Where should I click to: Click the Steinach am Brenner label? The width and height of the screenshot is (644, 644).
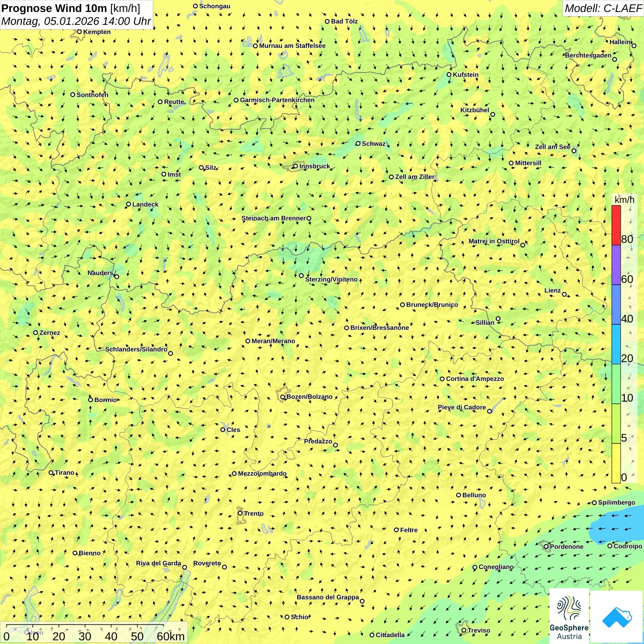point(273,218)
